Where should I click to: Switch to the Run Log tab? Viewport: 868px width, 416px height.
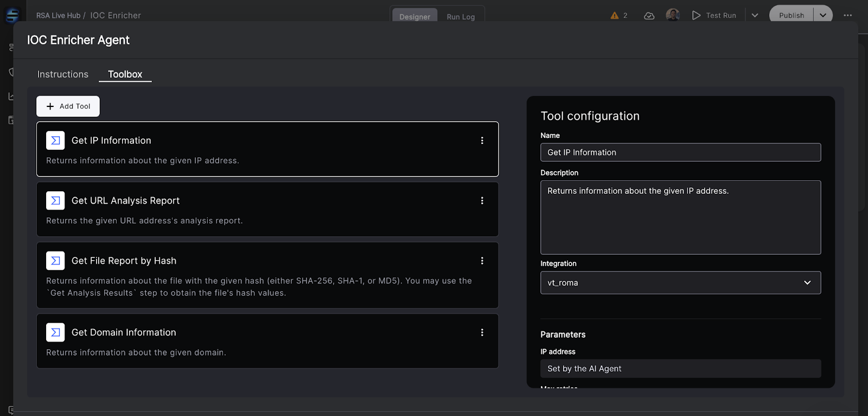[461, 17]
